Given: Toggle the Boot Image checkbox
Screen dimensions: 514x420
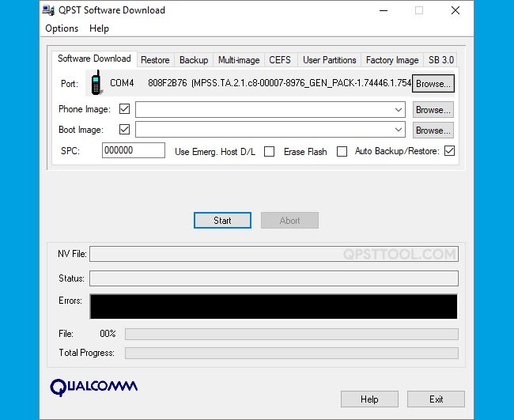Looking at the screenshot, I should pyautogui.click(x=125, y=129).
